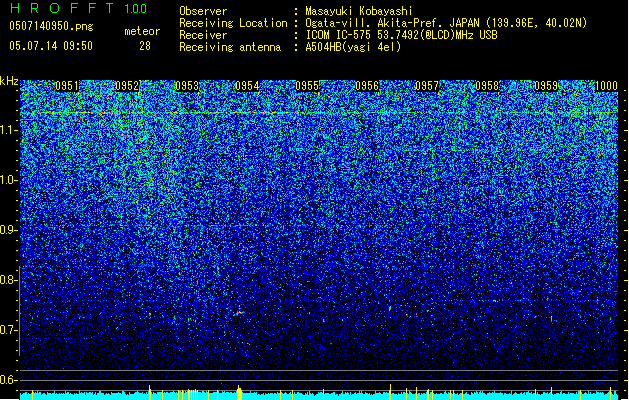Image resolution: width=629 pixels, height=400 pixels.
Task: Click the Receiving Location label
Action: [x=233, y=23]
